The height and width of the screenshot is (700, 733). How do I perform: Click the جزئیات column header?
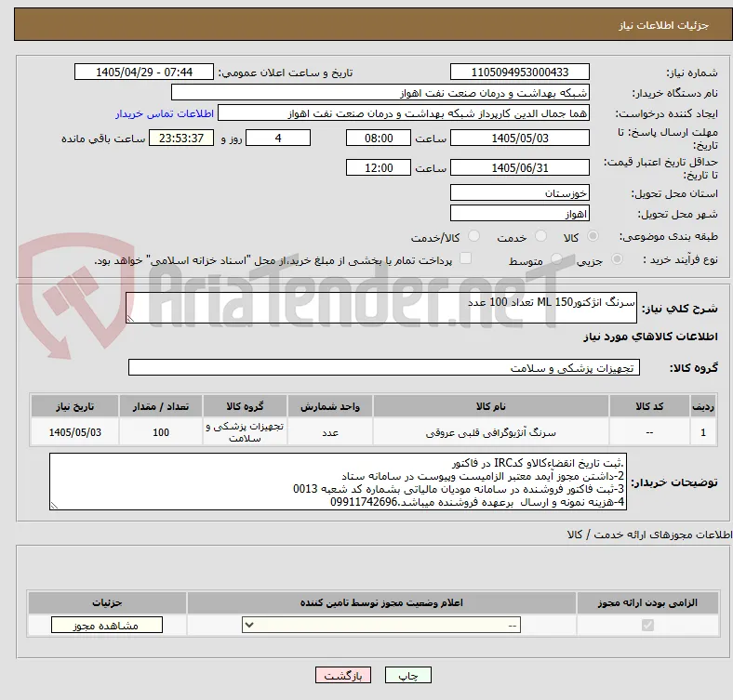[107, 602]
